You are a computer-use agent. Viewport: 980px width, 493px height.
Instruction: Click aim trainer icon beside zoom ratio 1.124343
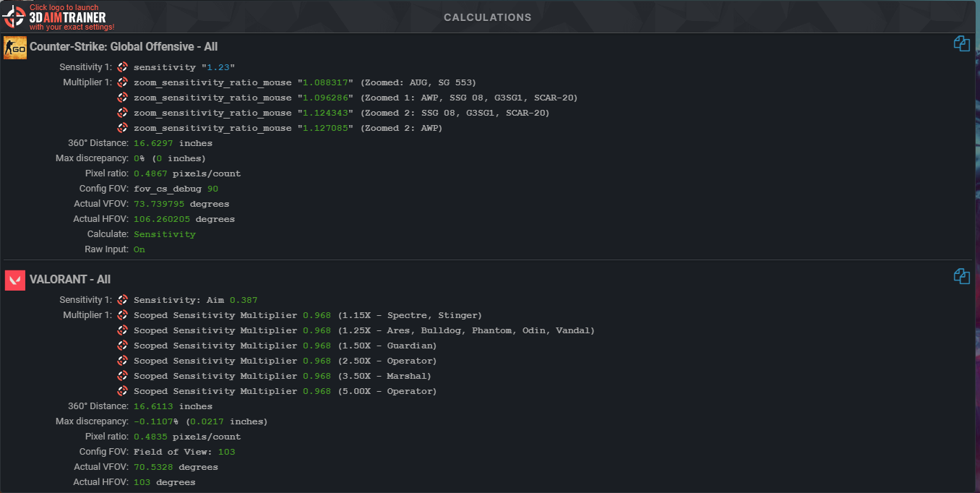pyautogui.click(x=123, y=113)
